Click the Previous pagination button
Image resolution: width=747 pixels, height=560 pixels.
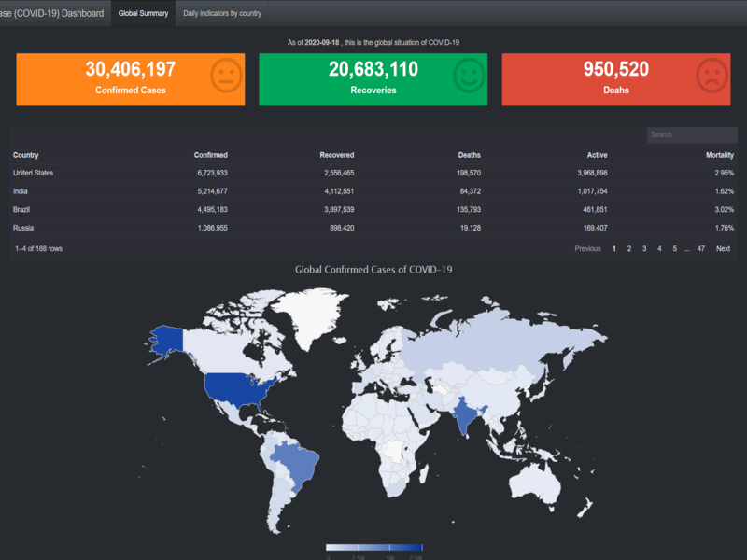(587, 249)
